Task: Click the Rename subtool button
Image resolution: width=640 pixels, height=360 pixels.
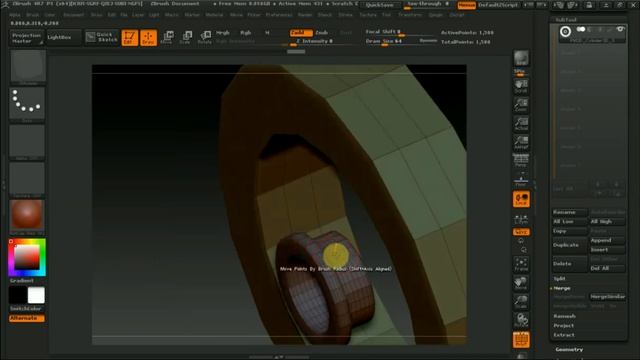Action: pos(569,213)
